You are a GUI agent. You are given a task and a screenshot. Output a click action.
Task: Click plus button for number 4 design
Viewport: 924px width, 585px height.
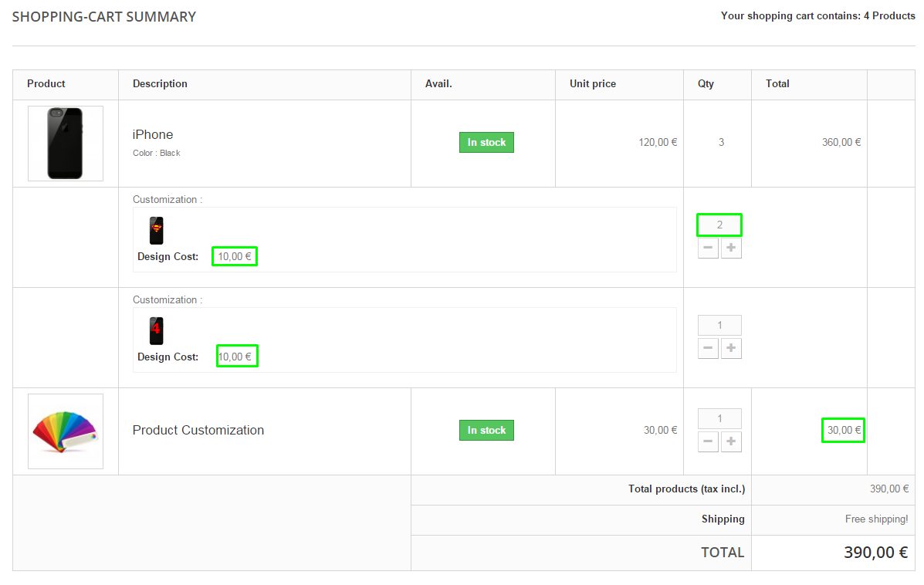731,349
